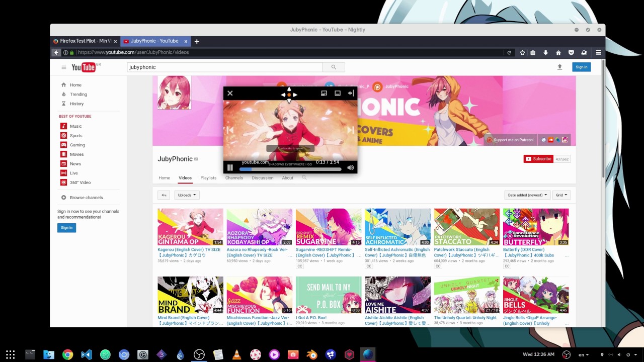Viewport: 644px width, 362px height.
Task: Click the YouTube search field
Action: [x=225, y=67]
